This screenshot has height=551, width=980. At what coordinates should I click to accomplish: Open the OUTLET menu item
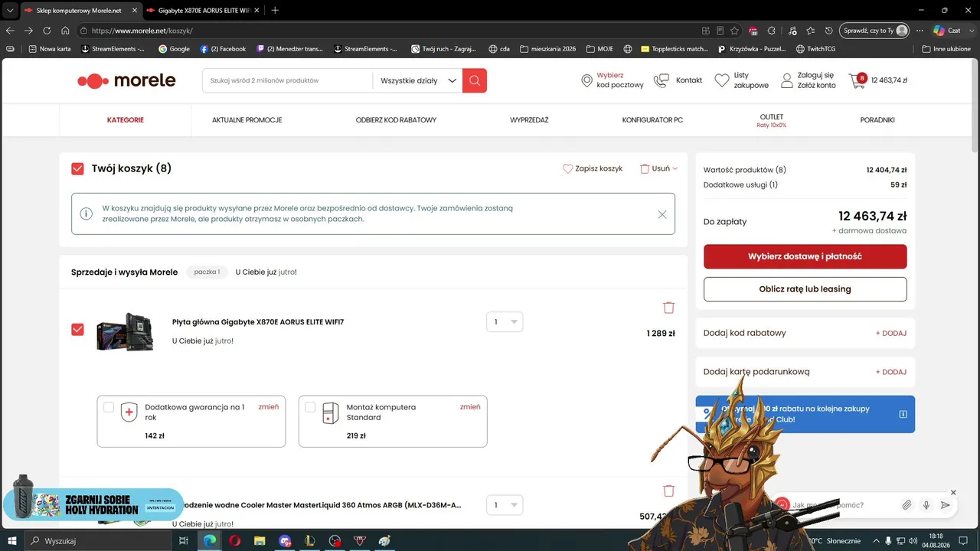pyautogui.click(x=772, y=120)
